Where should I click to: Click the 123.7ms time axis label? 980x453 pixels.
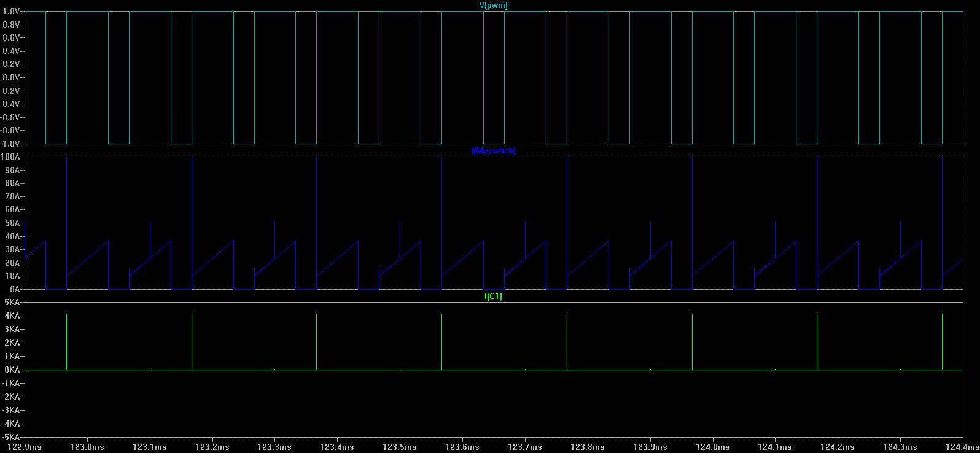click(525, 447)
